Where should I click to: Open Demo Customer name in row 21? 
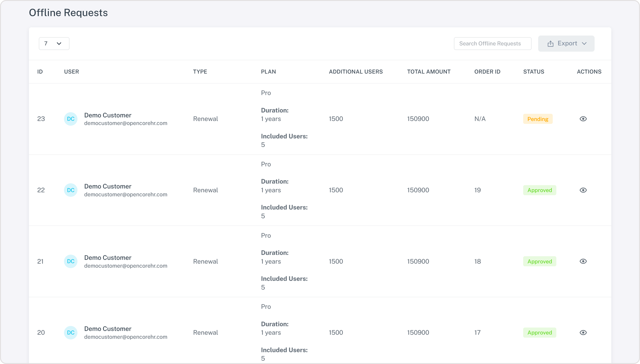[108, 258]
